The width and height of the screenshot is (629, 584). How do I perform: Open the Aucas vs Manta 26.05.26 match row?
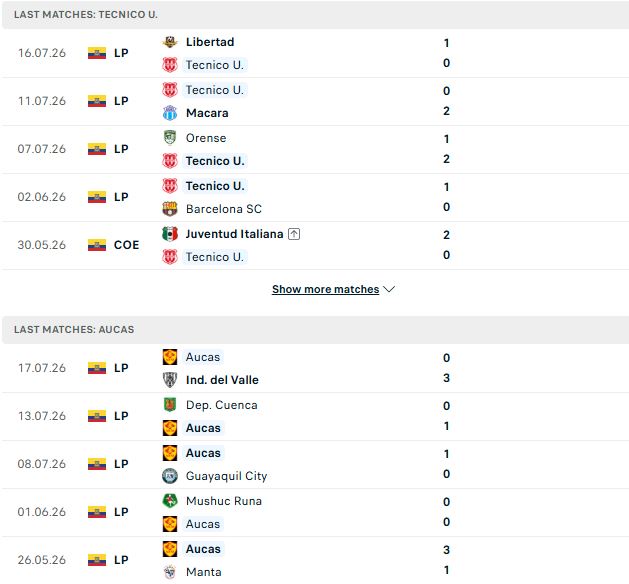(314, 560)
